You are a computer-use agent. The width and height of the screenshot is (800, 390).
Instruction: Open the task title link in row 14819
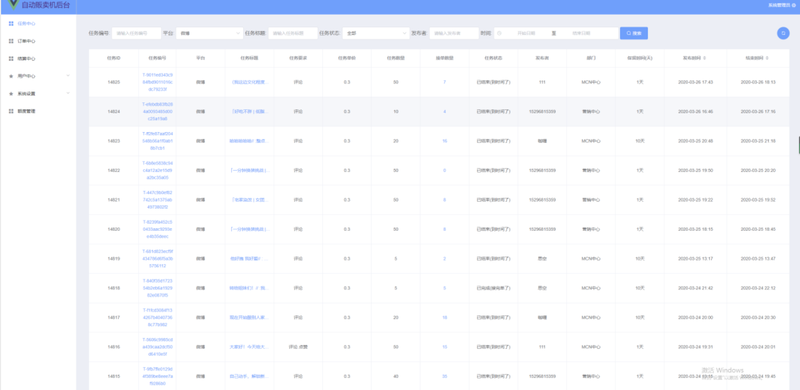249,259
